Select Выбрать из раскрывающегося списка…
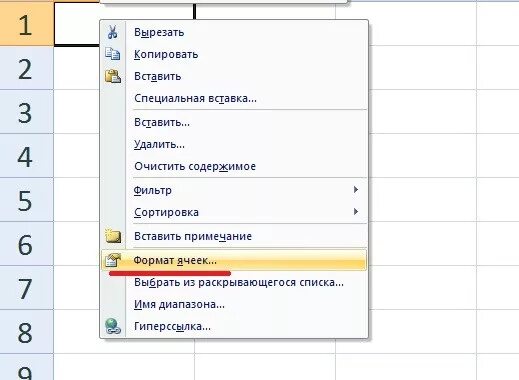Image resolution: width=519 pixels, height=380 pixels. pyautogui.click(x=234, y=282)
